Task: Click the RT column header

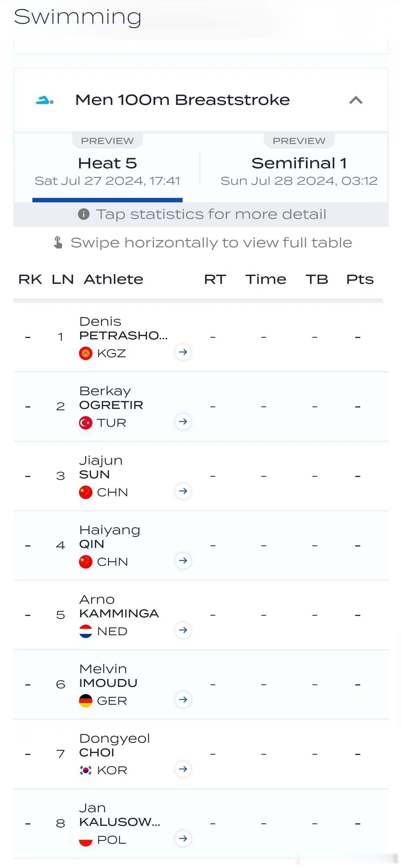Action: point(215,279)
